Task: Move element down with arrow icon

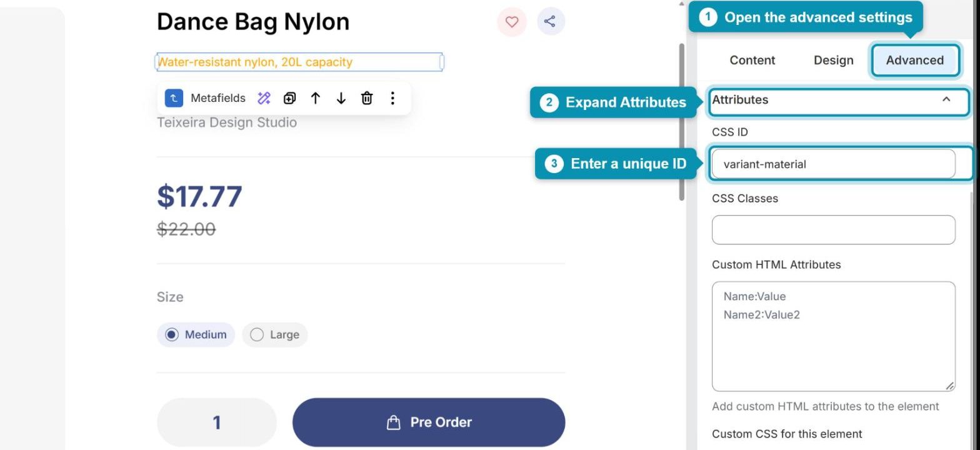Action: [341, 98]
